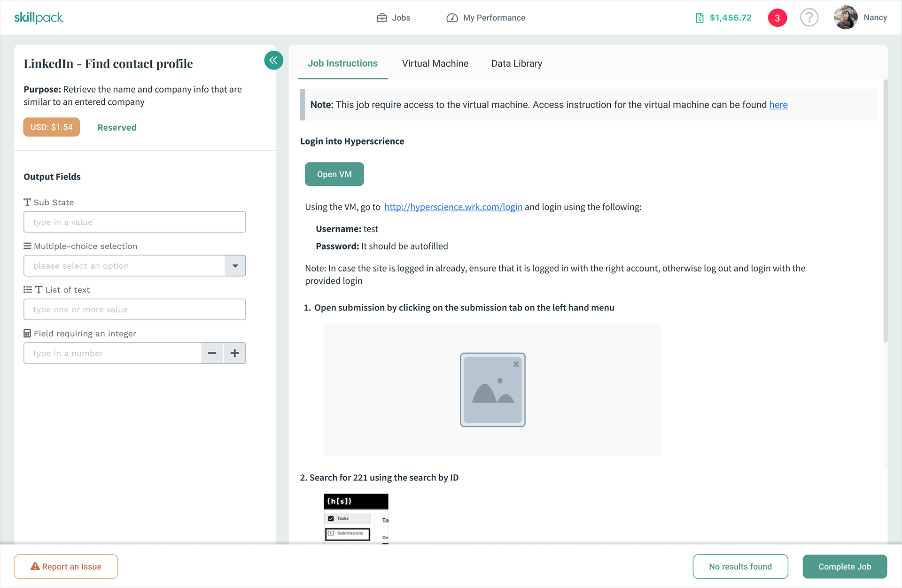Click the No results found button
The image size is (902, 588).
pyautogui.click(x=740, y=566)
